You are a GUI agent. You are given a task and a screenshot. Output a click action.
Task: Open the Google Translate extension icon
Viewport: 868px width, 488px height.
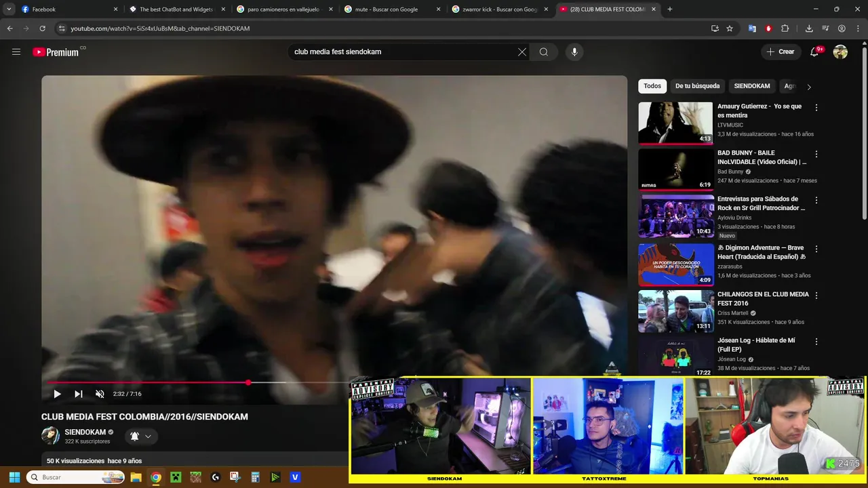(752, 28)
